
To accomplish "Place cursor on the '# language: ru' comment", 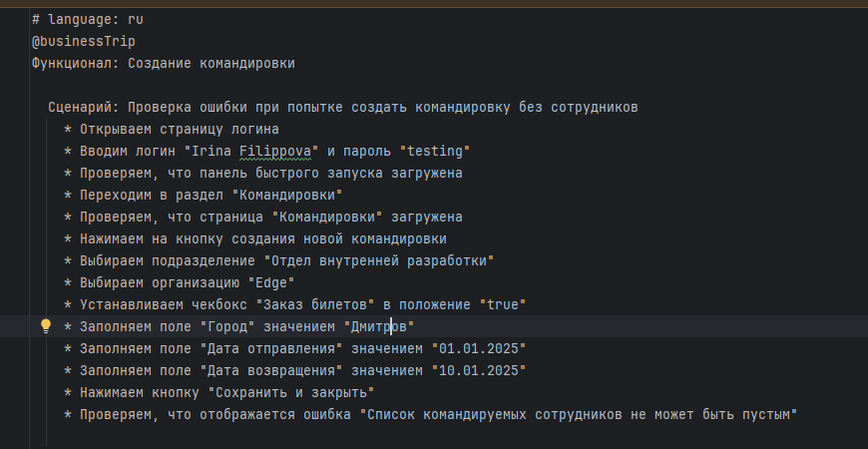I will click(88, 19).
